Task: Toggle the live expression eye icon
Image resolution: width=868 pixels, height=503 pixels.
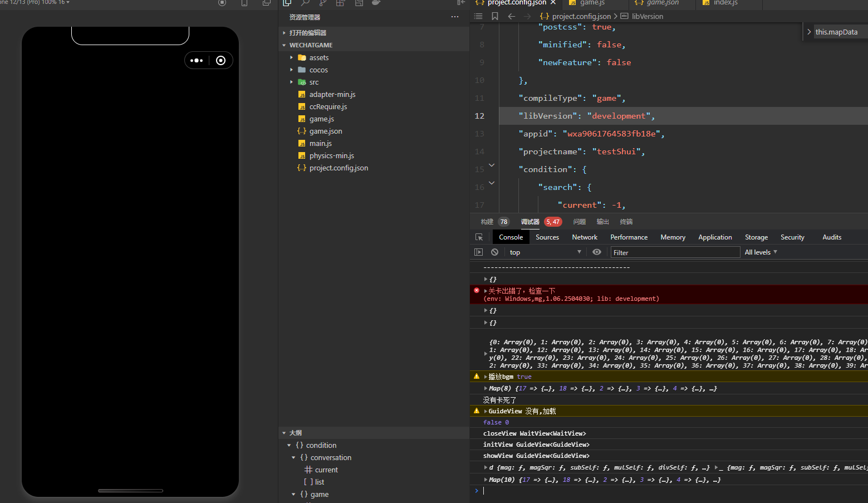Action: [x=597, y=252]
